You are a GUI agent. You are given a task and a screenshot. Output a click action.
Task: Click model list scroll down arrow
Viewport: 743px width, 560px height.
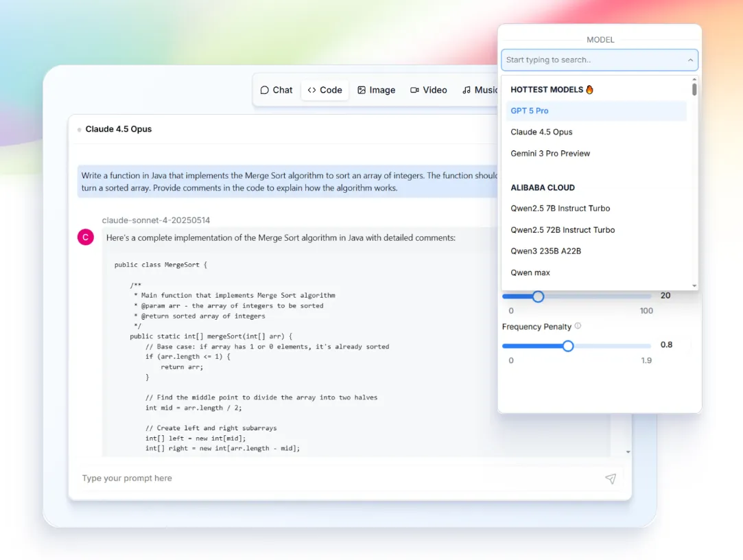694,286
